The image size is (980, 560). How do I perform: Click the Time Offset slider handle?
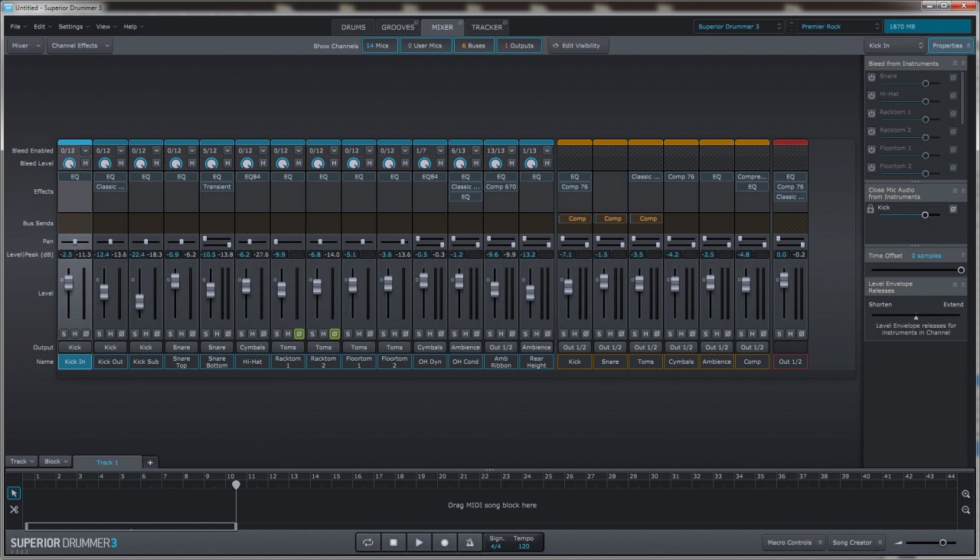tap(961, 270)
